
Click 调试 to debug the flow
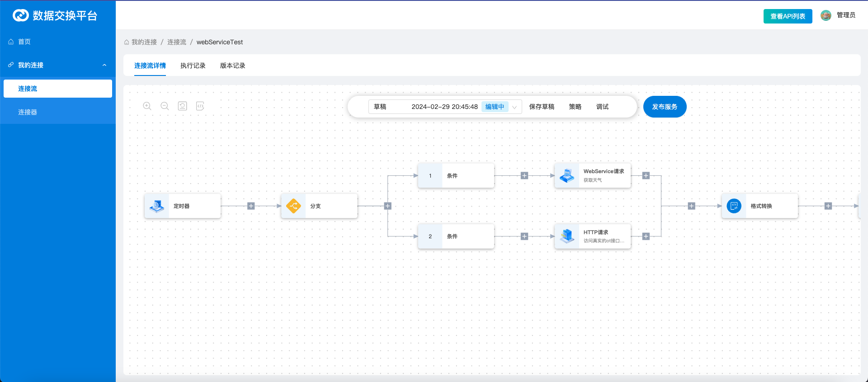click(x=603, y=107)
